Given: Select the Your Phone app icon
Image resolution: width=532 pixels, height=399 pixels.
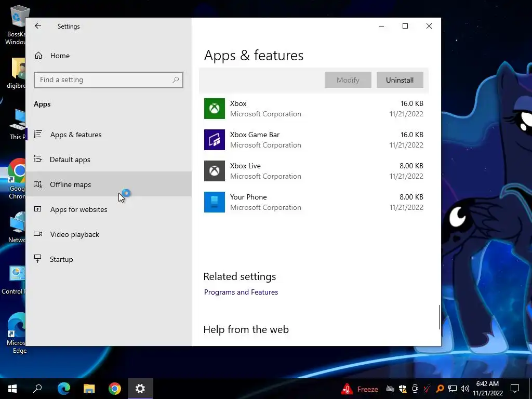Looking at the screenshot, I should [x=215, y=202].
